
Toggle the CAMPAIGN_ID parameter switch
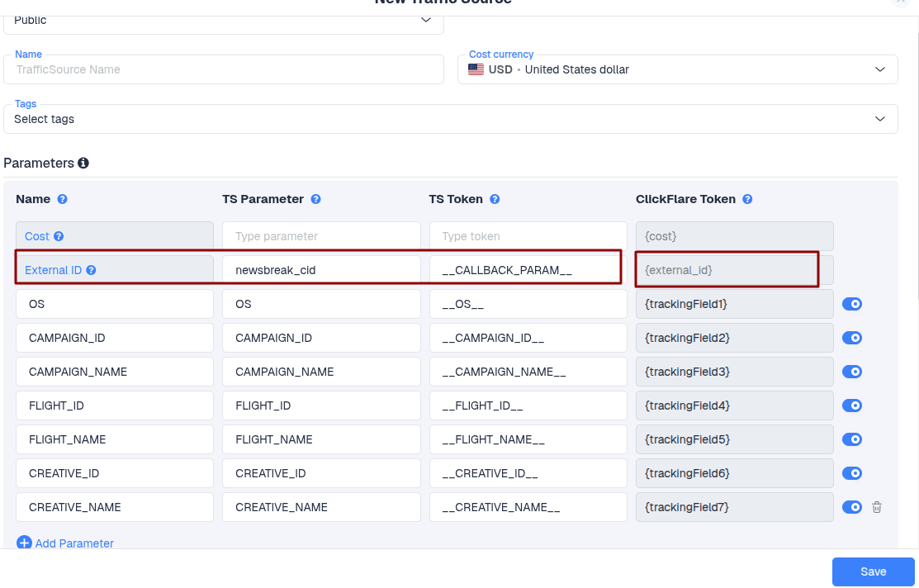click(x=851, y=338)
